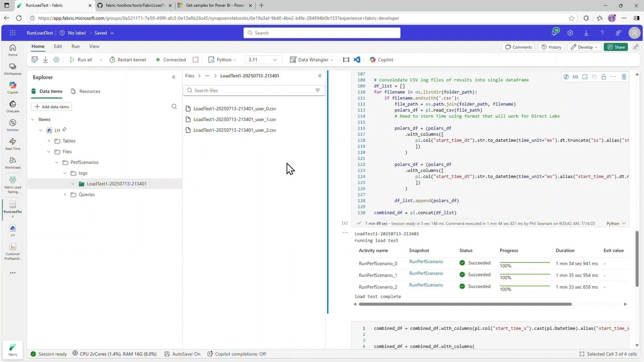Screen dimensions: 644x362
Task: Open Customer Profitability item in left navigation
Action: coord(13,252)
